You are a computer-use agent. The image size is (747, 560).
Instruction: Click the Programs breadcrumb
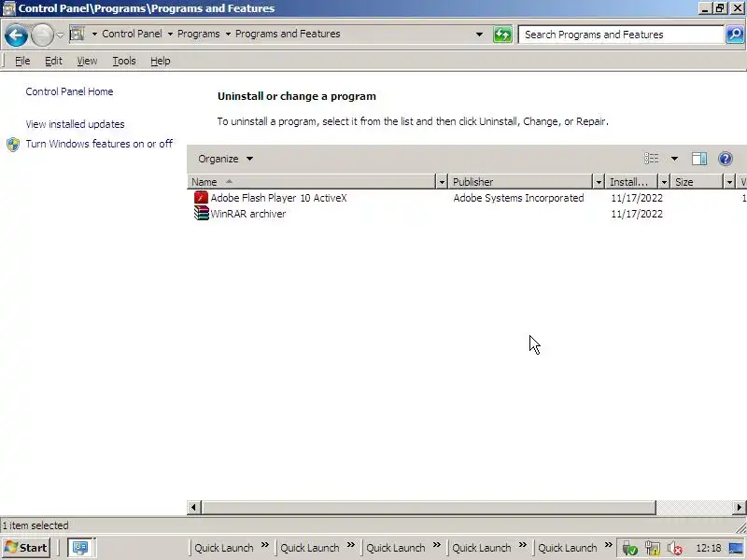click(x=199, y=34)
